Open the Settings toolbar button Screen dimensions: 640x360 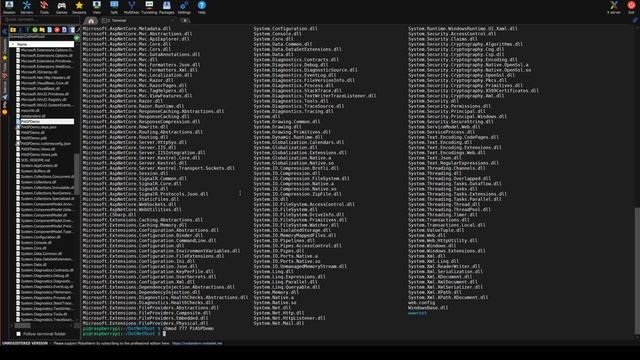[x=184, y=7]
